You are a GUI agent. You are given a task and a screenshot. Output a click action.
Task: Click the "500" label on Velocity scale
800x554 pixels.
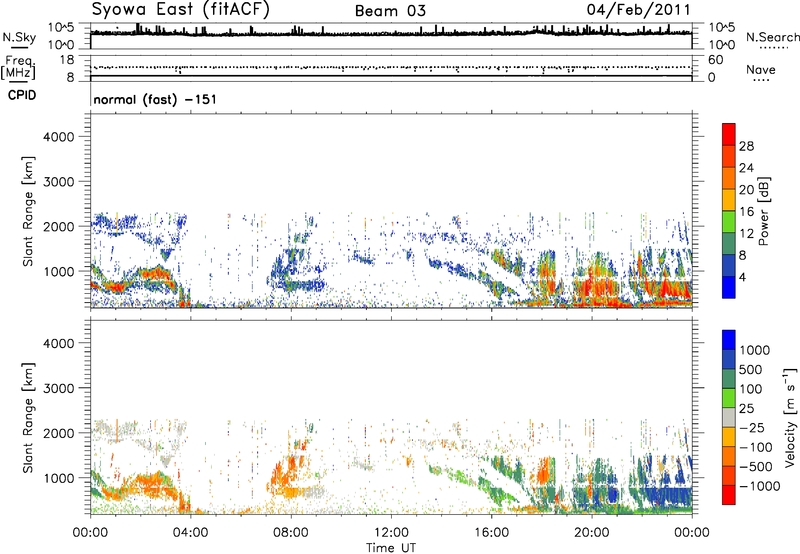(x=751, y=370)
